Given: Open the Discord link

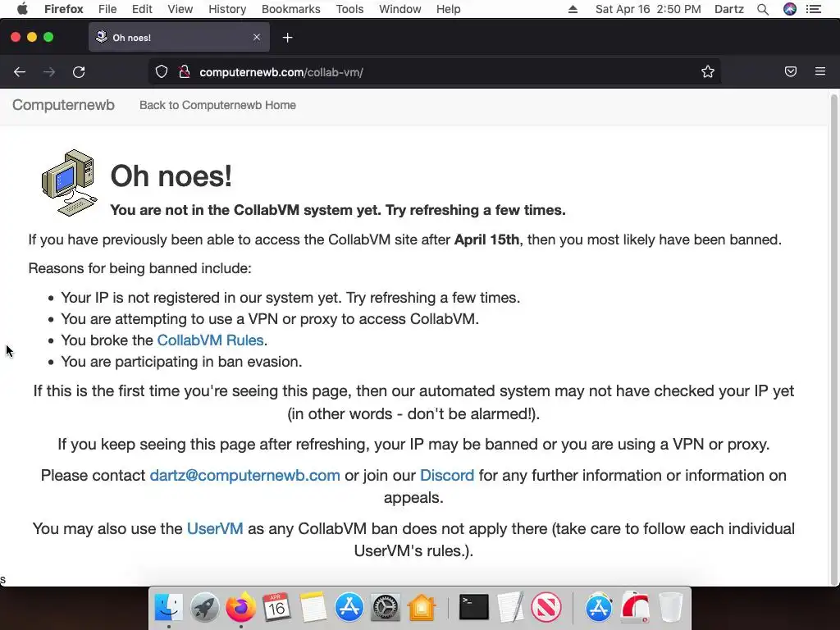Looking at the screenshot, I should (447, 475).
